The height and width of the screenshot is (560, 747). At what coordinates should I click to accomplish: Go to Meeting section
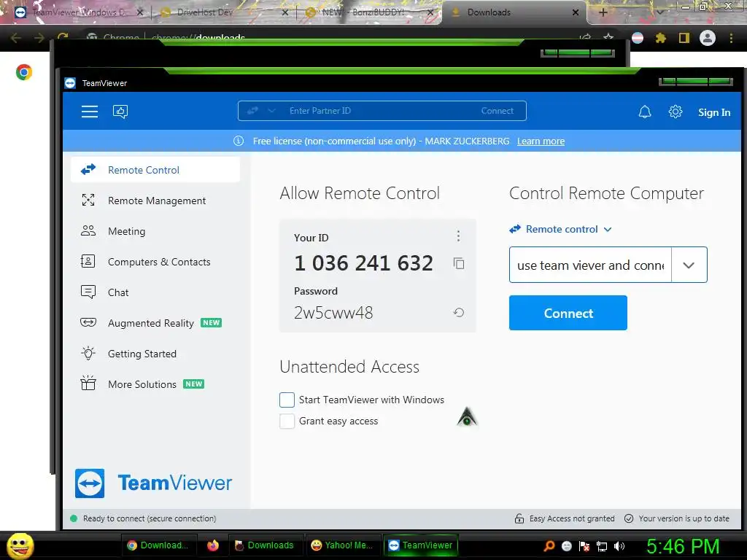point(155,231)
